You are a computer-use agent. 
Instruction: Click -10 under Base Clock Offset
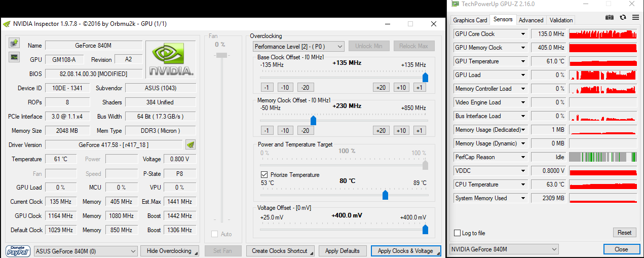click(285, 87)
